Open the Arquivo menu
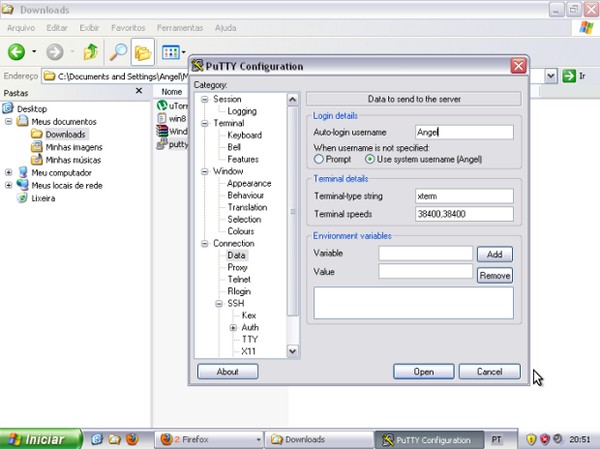 pos(21,28)
